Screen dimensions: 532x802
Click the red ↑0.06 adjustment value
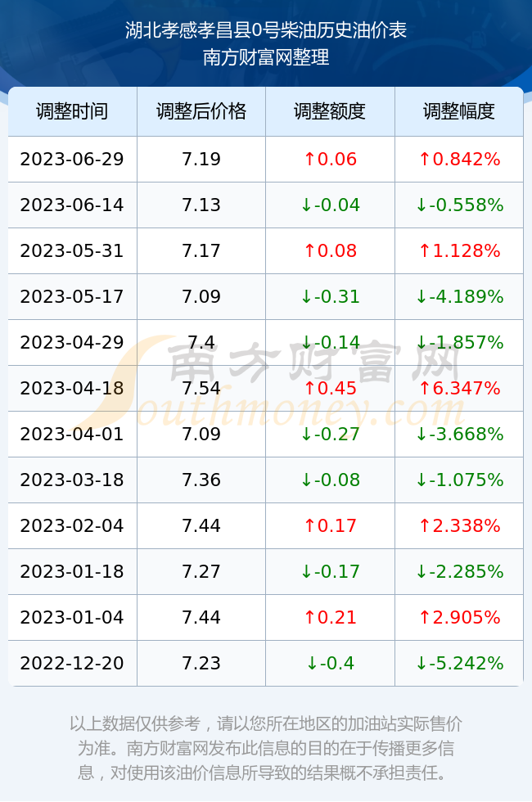click(330, 159)
